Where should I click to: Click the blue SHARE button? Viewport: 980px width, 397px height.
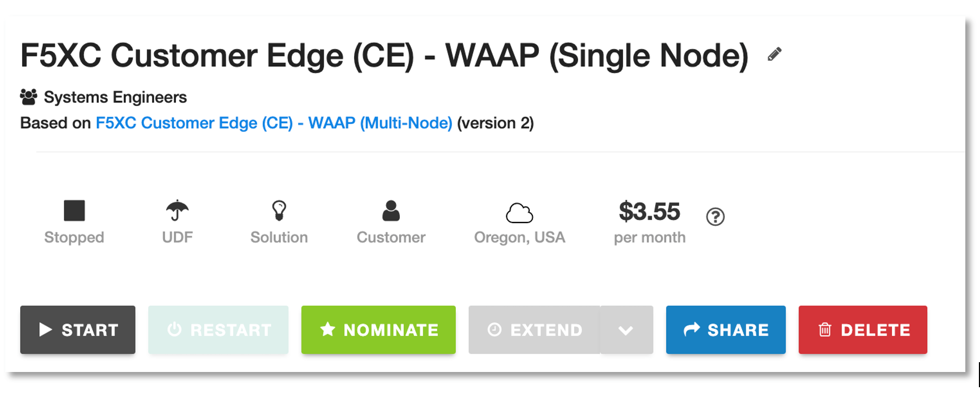tap(726, 330)
